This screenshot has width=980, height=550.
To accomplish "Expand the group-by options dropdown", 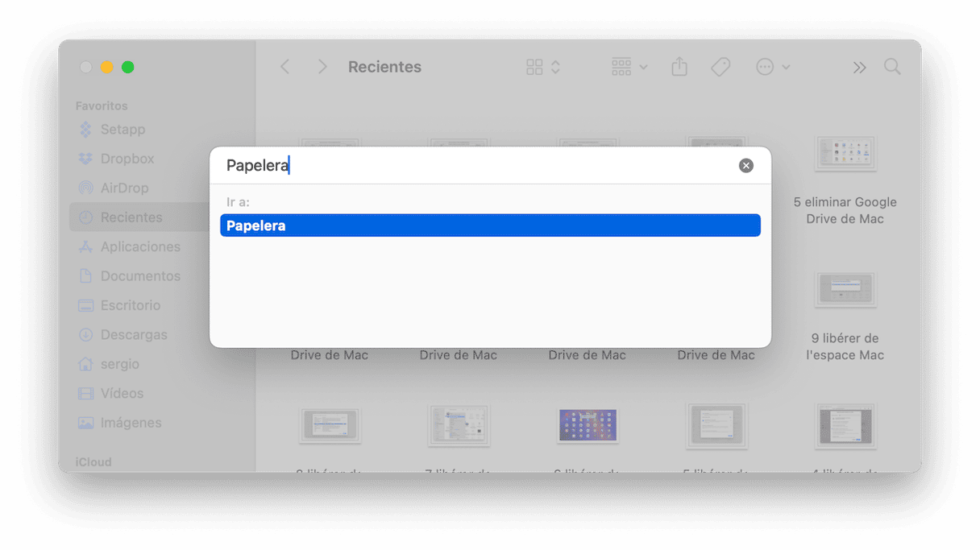I will click(629, 67).
